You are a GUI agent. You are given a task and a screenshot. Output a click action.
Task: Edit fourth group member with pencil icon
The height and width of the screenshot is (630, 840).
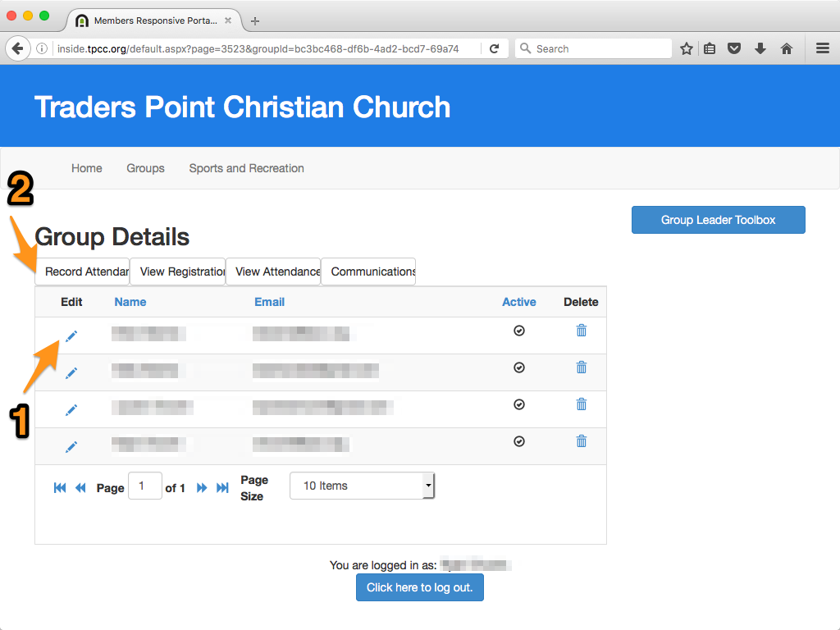click(x=71, y=447)
